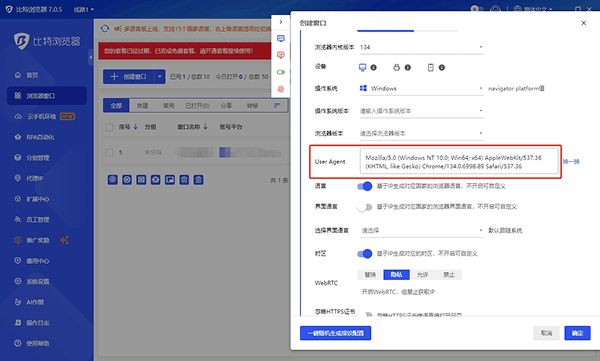The height and width of the screenshot is (361, 600).
Task: Click 一键随机生成指纹配置 button
Action: point(336,333)
